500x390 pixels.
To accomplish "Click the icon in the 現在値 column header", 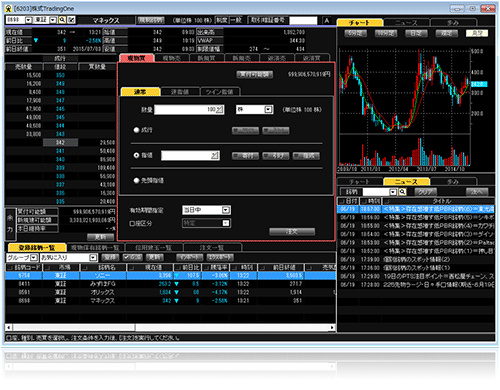I will [x=131, y=268].
